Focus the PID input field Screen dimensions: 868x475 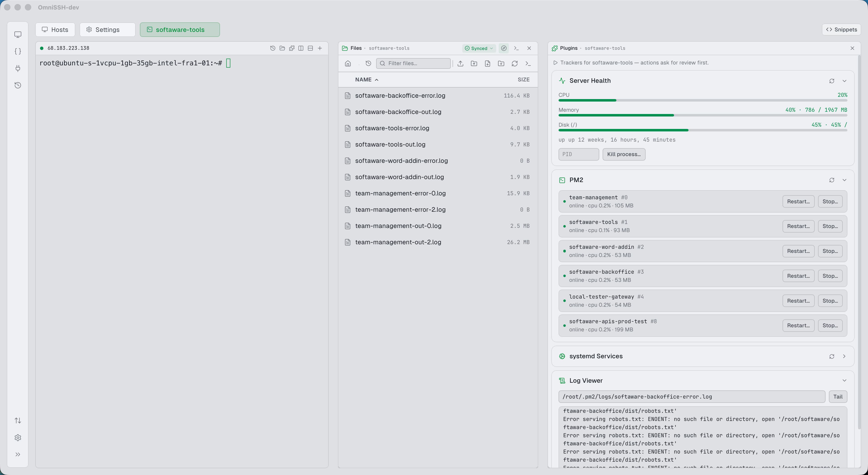click(579, 154)
